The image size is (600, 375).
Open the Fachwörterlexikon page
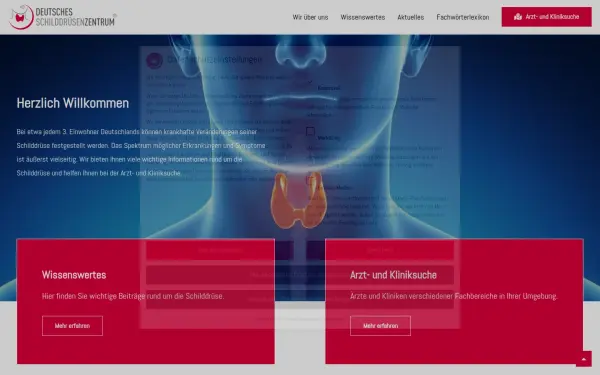tap(463, 17)
